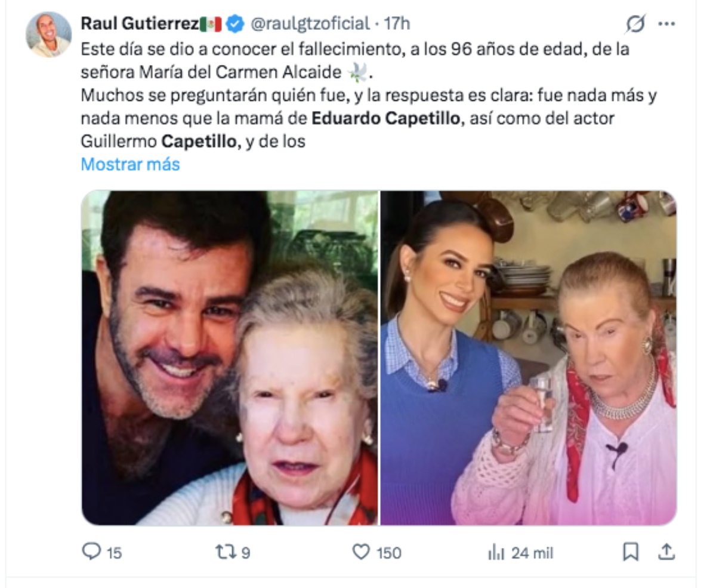The width and height of the screenshot is (716, 588).
Task: Like the post with the heart icon
Action: click(361, 552)
